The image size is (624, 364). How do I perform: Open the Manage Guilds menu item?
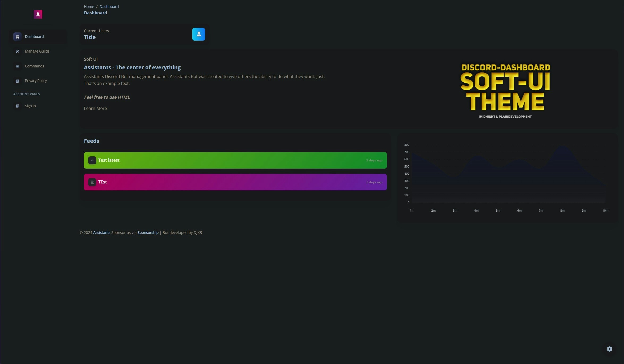coord(37,51)
